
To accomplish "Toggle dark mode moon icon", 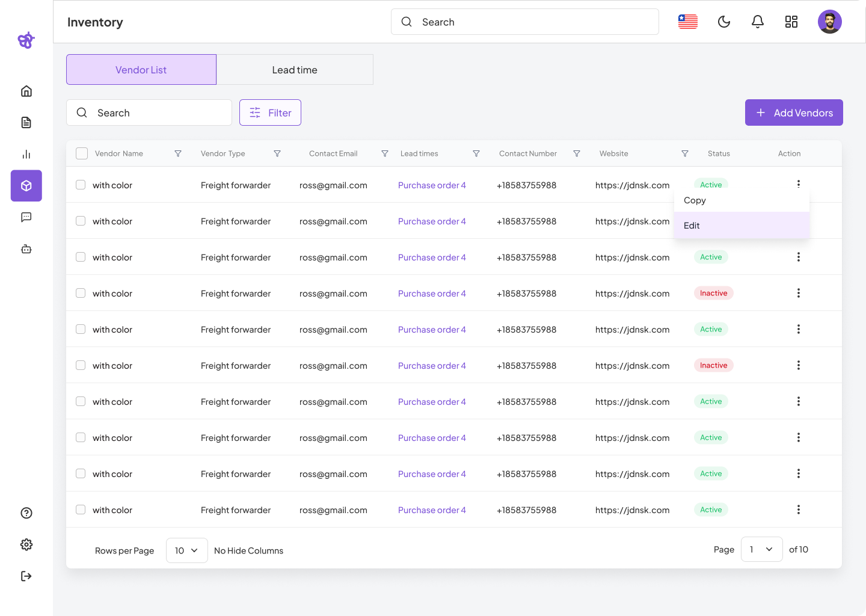I will 724,22.
